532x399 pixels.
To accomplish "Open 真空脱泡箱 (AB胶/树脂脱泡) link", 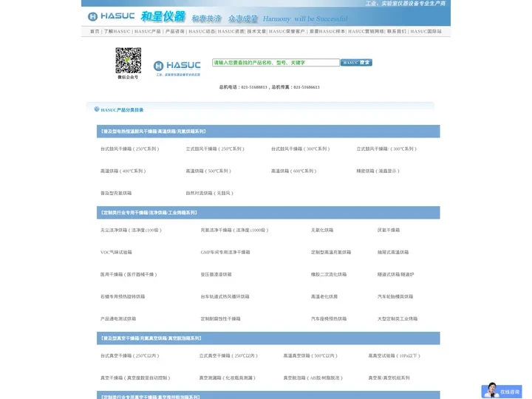I will coord(313,378).
